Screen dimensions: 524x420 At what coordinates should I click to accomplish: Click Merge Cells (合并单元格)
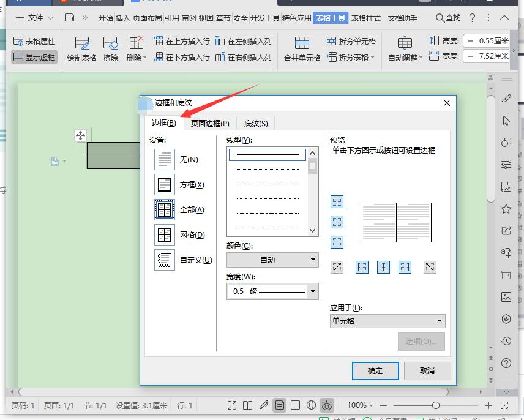(x=302, y=49)
